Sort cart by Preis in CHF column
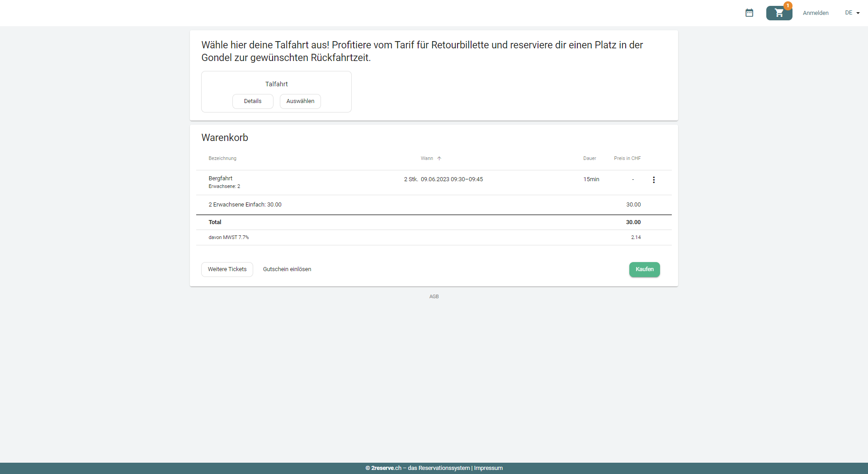The image size is (868, 474). click(627, 158)
